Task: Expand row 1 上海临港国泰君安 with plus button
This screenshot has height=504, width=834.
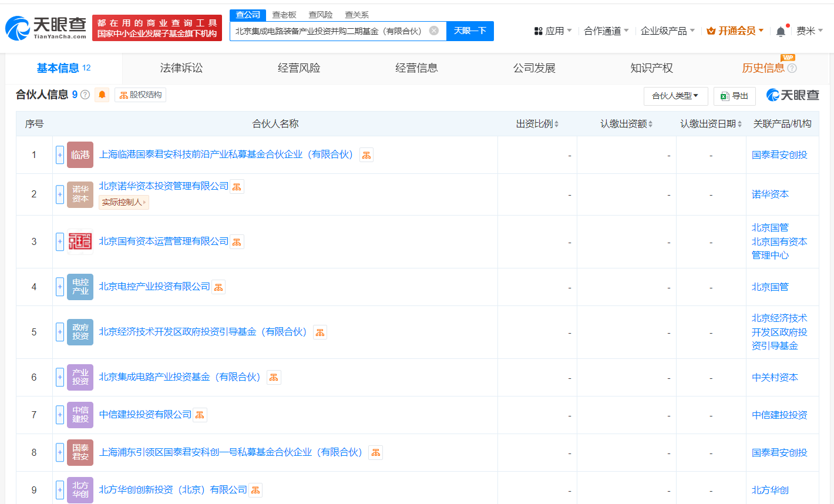Action: [x=60, y=155]
